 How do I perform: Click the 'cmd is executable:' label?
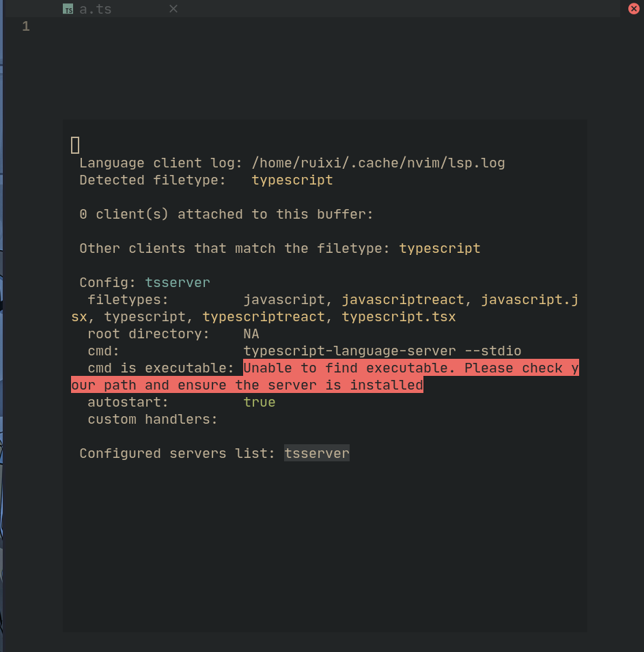tap(160, 368)
